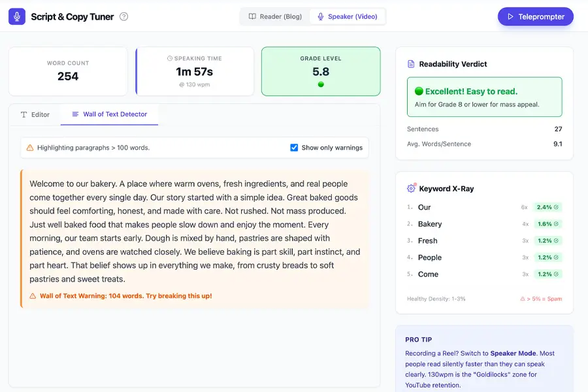Click the warning triangle in highlight notice

pos(30,148)
